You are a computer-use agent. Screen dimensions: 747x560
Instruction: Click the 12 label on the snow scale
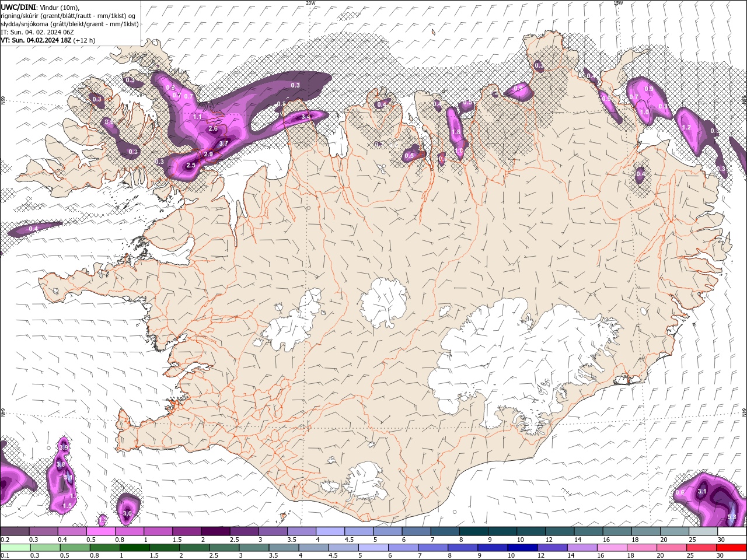pyautogui.click(x=549, y=540)
